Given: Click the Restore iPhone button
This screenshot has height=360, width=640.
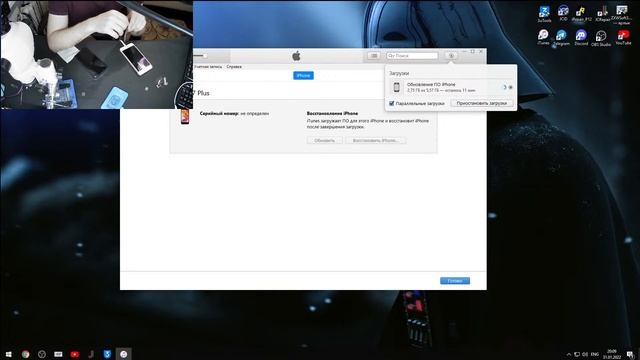Looking at the screenshot, I should (x=376, y=140).
